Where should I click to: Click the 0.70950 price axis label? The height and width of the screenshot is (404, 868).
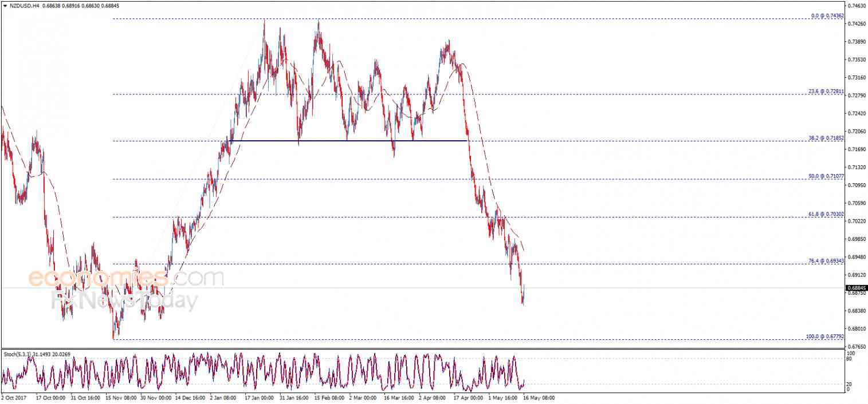pyautogui.click(x=856, y=185)
